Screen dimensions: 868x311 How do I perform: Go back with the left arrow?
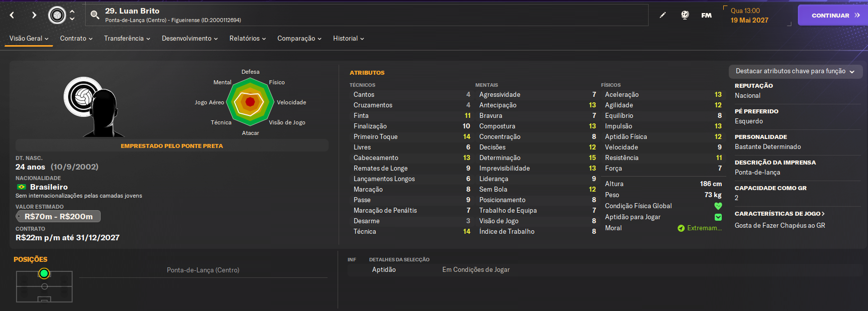(12, 15)
